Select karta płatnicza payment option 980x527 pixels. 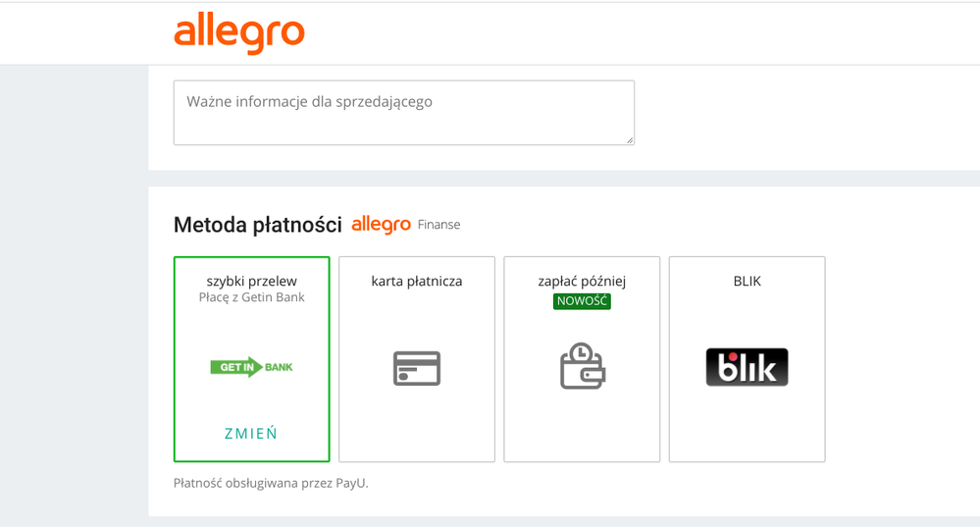click(x=417, y=359)
